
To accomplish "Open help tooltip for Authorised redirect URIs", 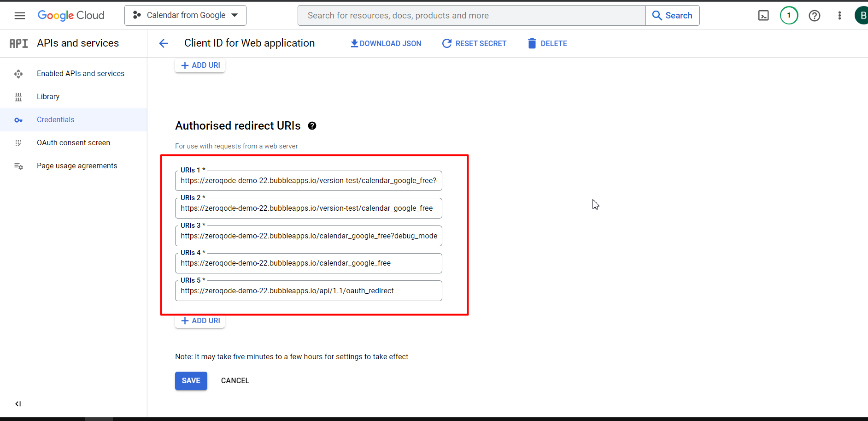I will (x=312, y=126).
